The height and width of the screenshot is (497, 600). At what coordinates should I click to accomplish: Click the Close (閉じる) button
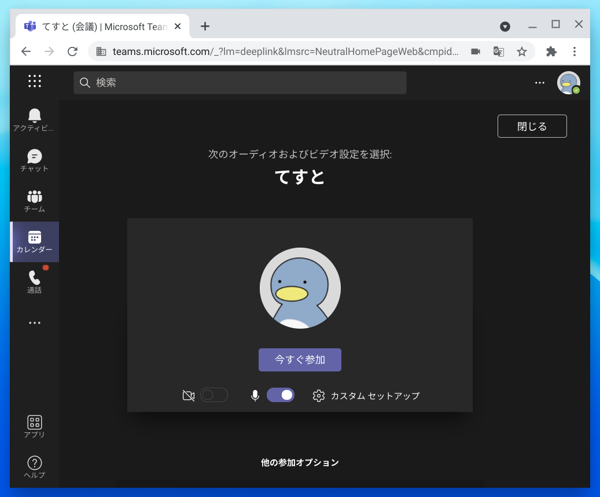click(x=532, y=126)
